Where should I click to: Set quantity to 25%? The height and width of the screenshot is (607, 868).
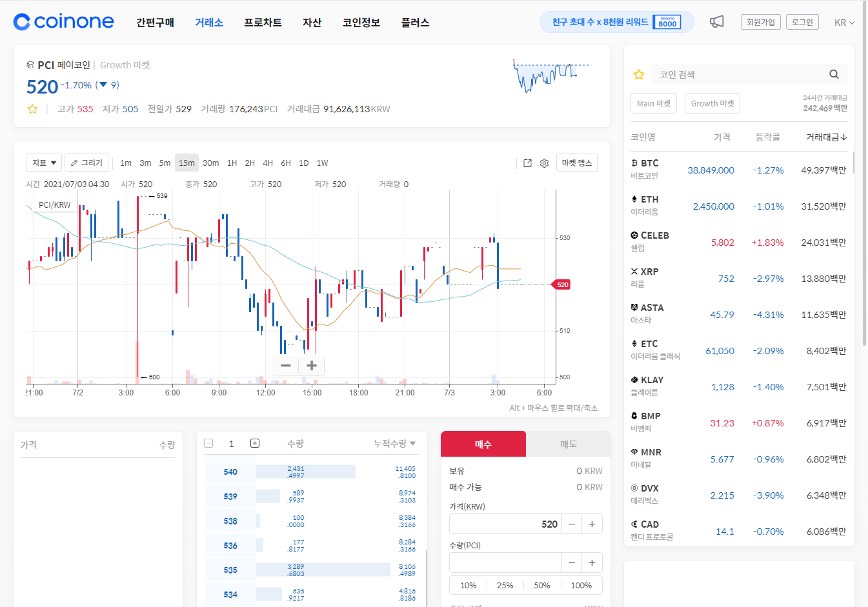[x=505, y=586]
